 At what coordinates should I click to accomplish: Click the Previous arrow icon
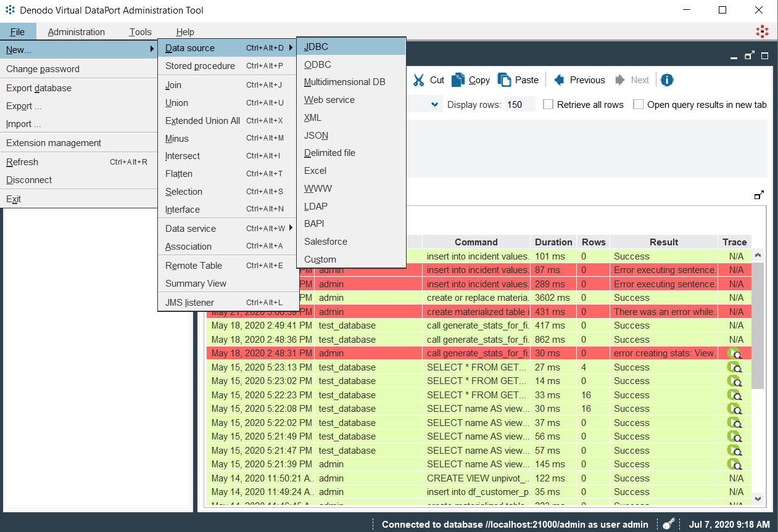(560, 80)
